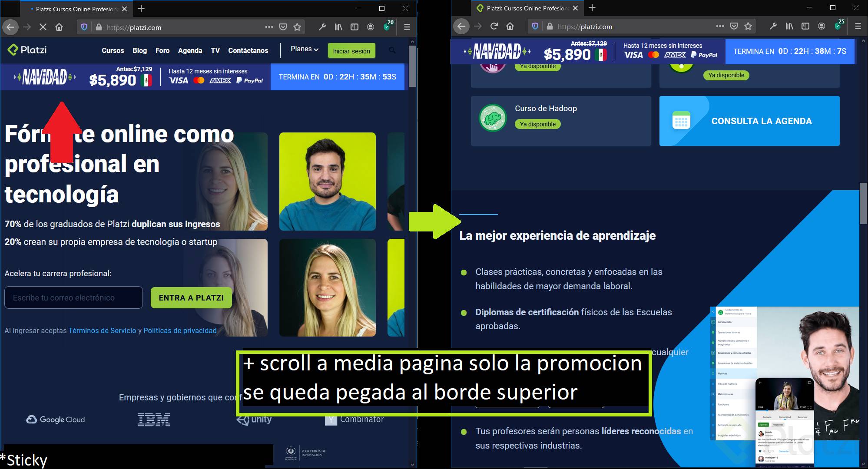Click extension badge showing 25 in right browser
Viewport: 868px width, 469px height.
(839, 25)
